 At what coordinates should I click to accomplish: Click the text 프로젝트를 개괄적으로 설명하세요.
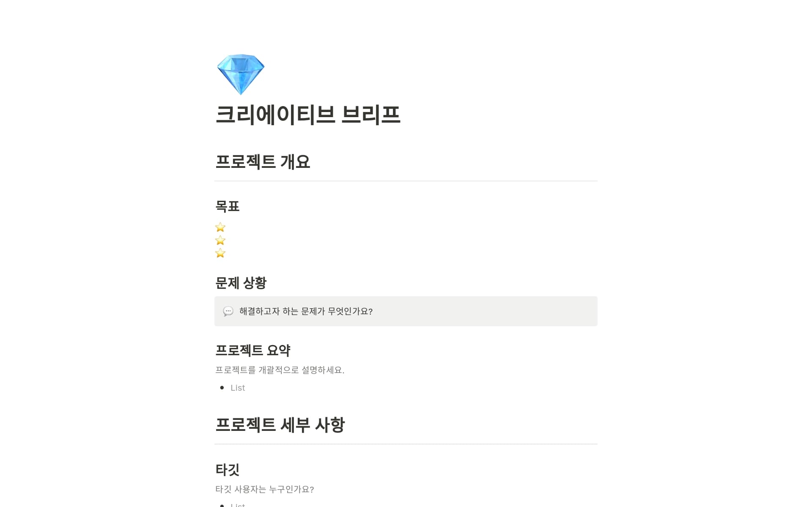280,370
